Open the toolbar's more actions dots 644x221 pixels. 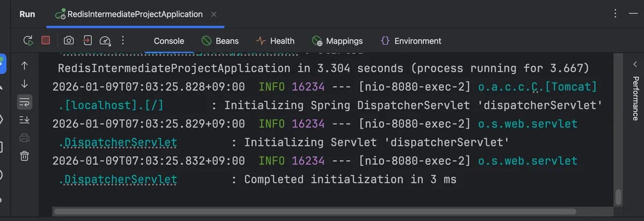click(123, 40)
